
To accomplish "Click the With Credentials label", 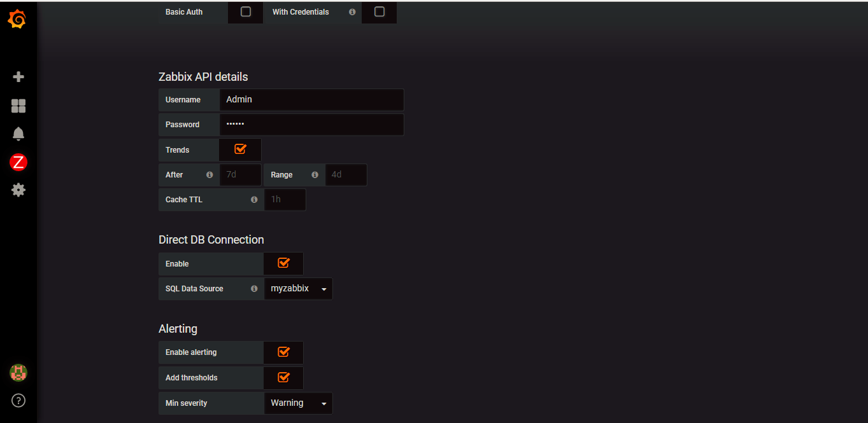I will tap(301, 12).
